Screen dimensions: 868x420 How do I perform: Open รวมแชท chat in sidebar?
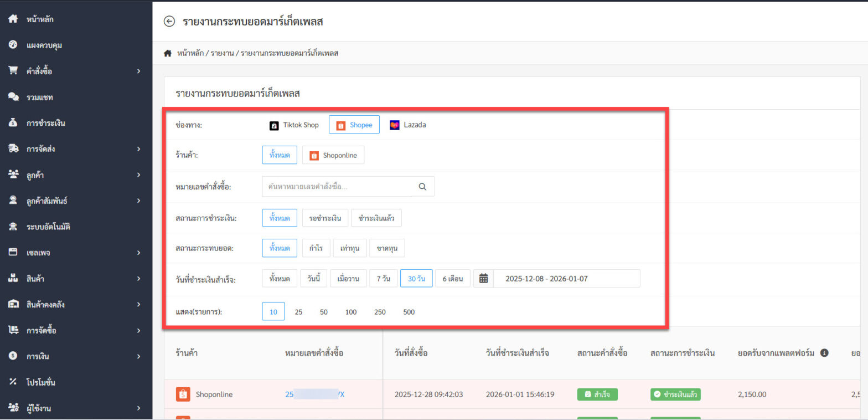point(39,98)
